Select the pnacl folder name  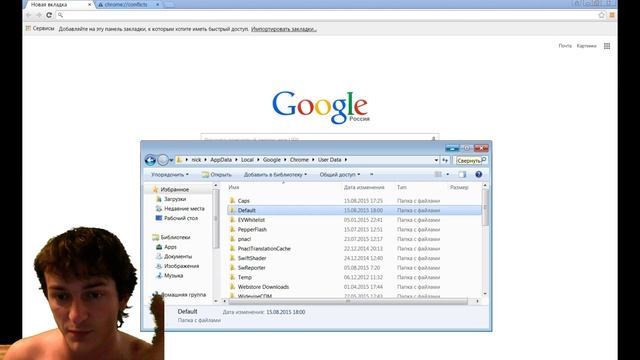click(244, 239)
